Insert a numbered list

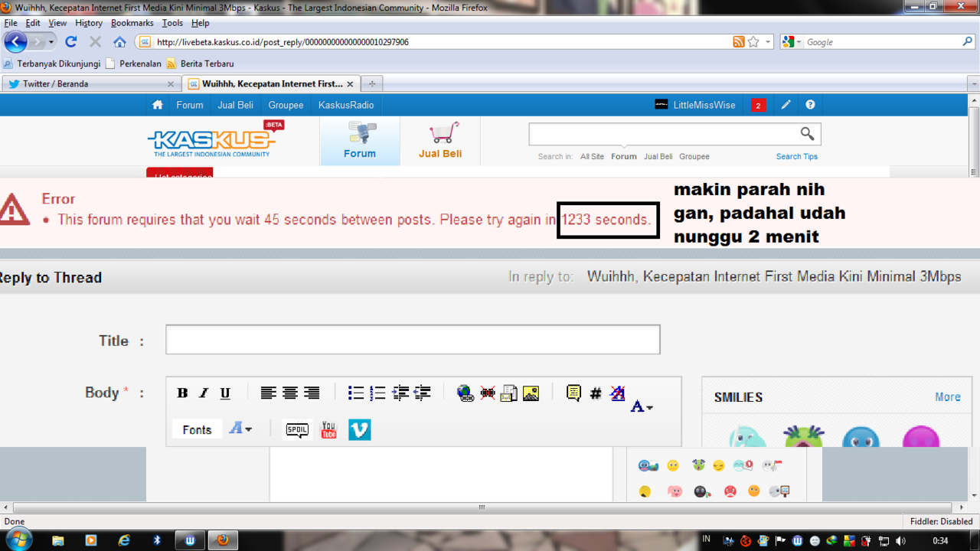pos(377,393)
